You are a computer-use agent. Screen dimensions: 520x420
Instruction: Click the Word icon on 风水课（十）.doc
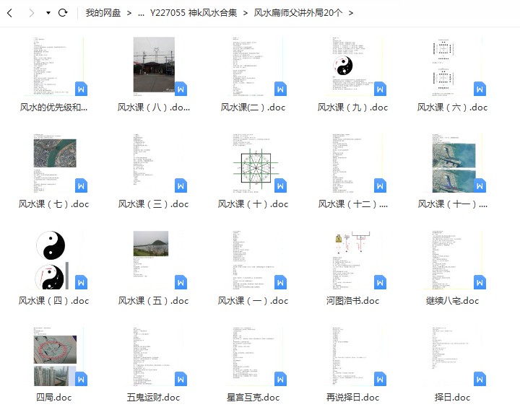[x=280, y=185]
